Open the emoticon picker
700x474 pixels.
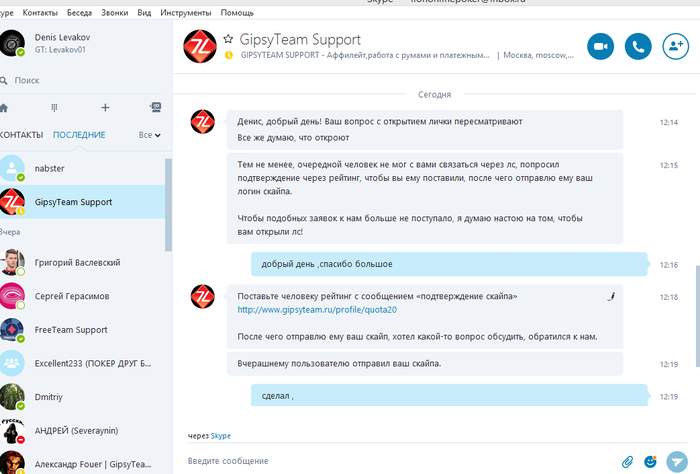[x=651, y=461]
